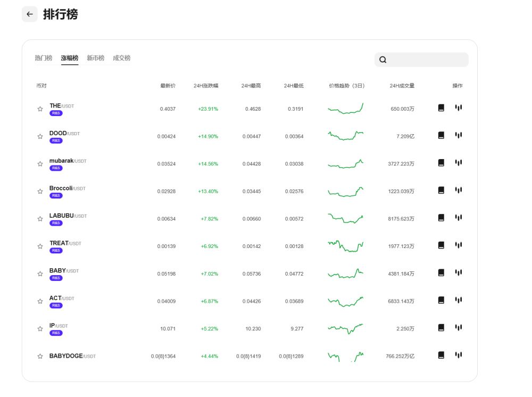The width and height of the screenshot is (532, 397).
Task: Click the trade book icon for TREAT/USDT
Action: coord(441,245)
